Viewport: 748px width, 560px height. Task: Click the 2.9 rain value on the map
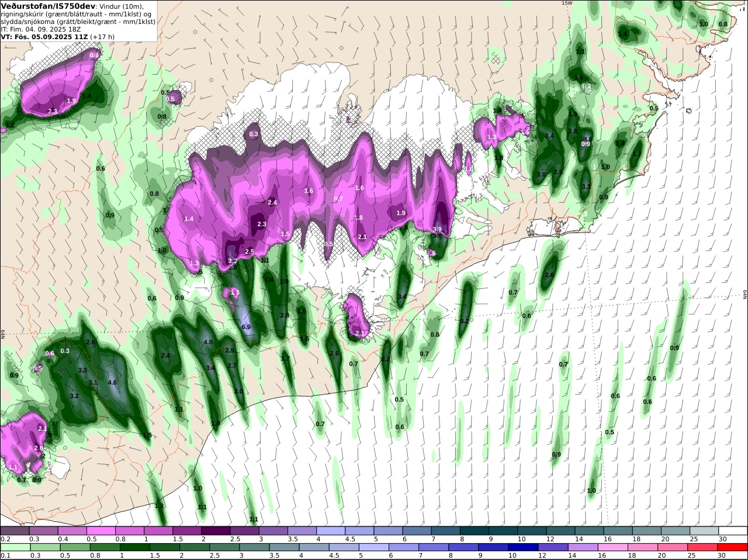(x=230, y=350)
